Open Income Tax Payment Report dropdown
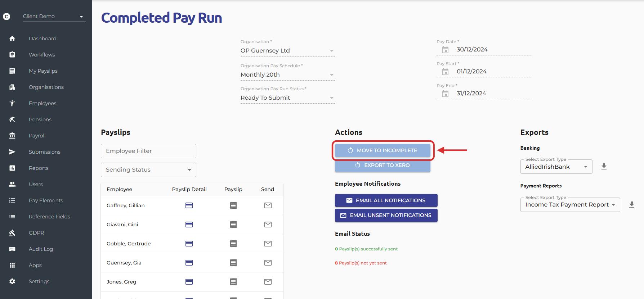The image size is (644, 299). click(x=570, y=205)
